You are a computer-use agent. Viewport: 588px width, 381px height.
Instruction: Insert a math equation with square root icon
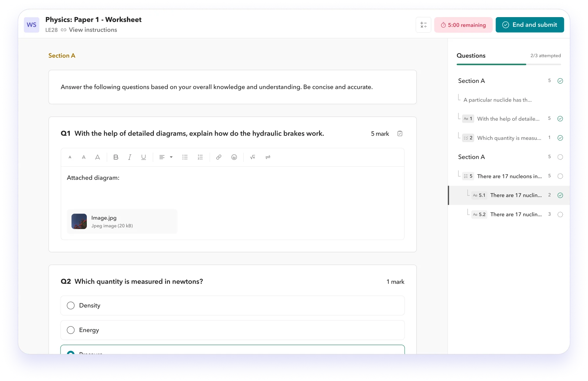pos(253,157)
